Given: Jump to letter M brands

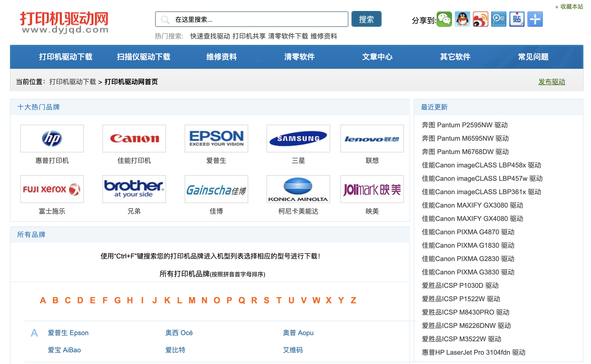Looking at the screenshot, I should (x=192, y=300).
